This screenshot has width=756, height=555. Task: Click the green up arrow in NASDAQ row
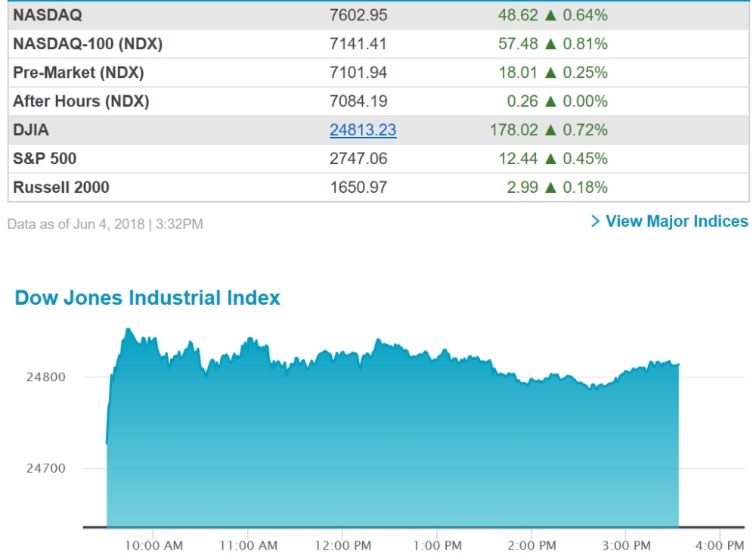550,15
